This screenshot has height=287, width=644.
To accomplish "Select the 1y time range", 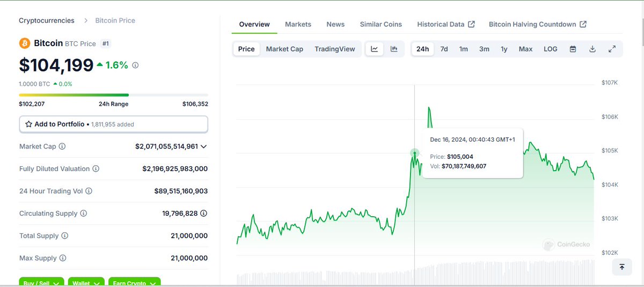I will [504, 49].
